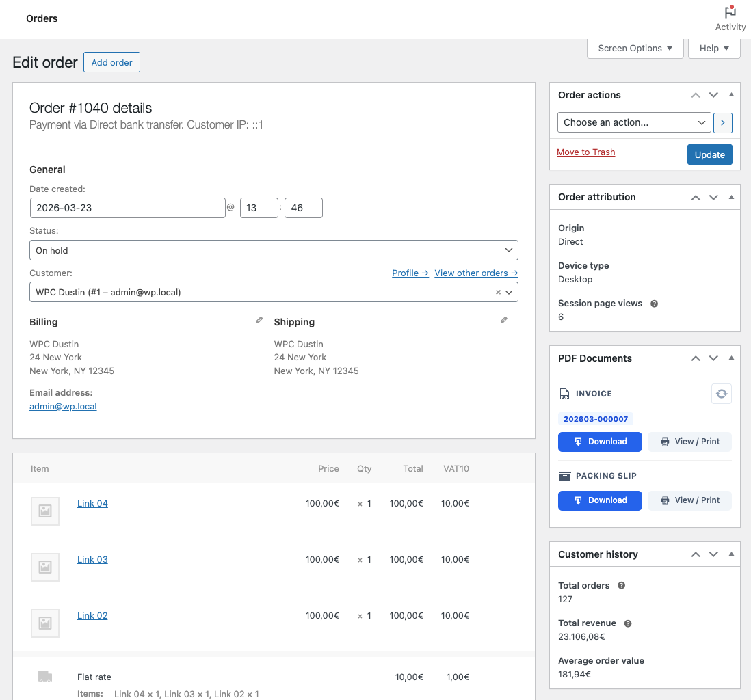Toggle the PDF Documents panel
Viewport: 751px width, 700px height.
coord(731,358)
